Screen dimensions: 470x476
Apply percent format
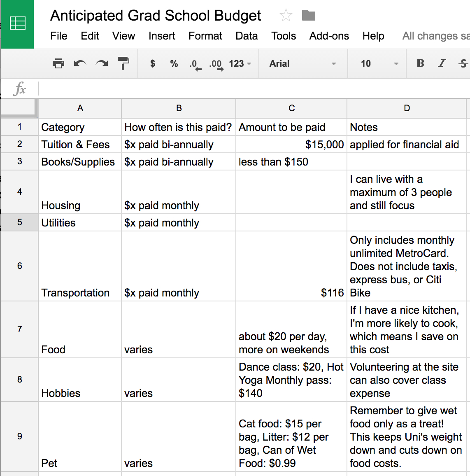coord(174,63)
